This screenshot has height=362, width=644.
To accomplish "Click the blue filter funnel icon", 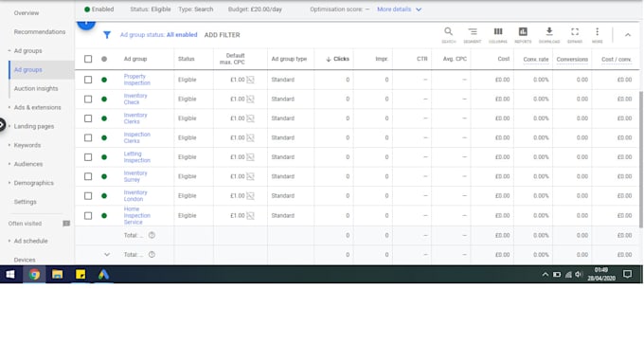I will [107, 35].
